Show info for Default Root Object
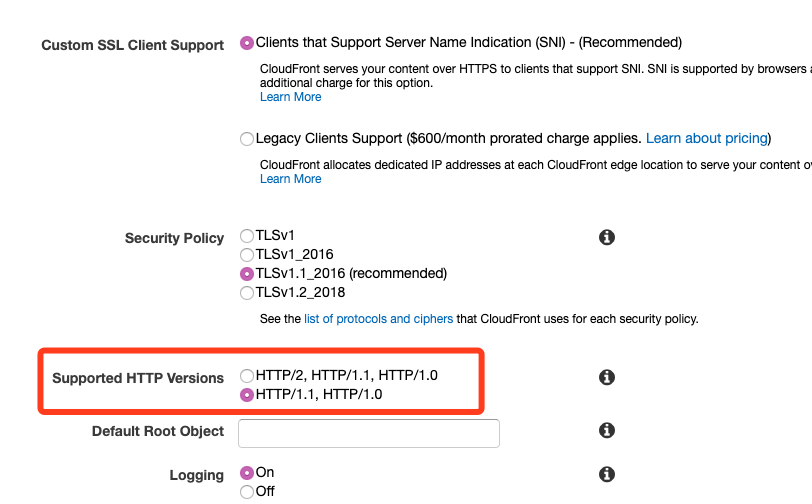Viewport: 812px width, 504px height. (607, 430)
